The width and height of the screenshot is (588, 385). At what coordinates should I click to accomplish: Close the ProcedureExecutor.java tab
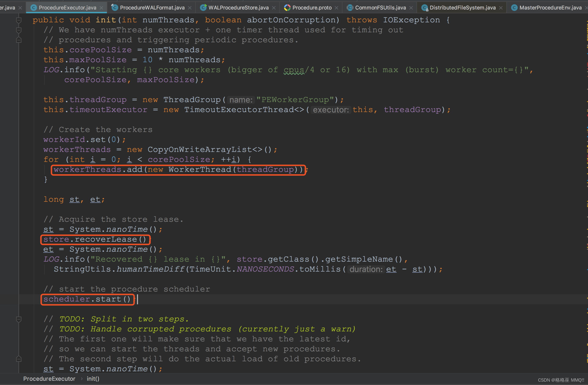pyautogui.click(x=101, y=8)
